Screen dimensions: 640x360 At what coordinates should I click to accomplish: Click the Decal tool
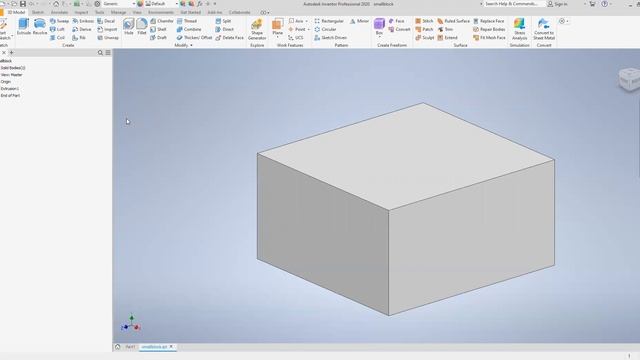pos(106,21)
